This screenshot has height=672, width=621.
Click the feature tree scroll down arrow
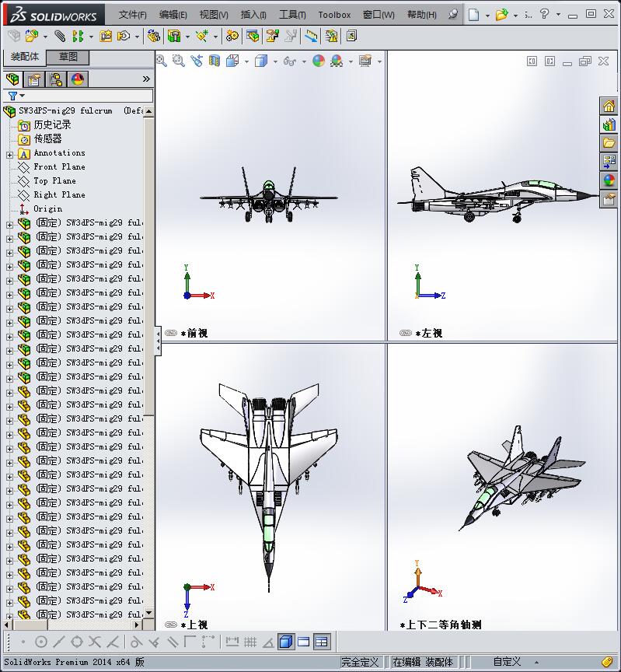[148, 614]
